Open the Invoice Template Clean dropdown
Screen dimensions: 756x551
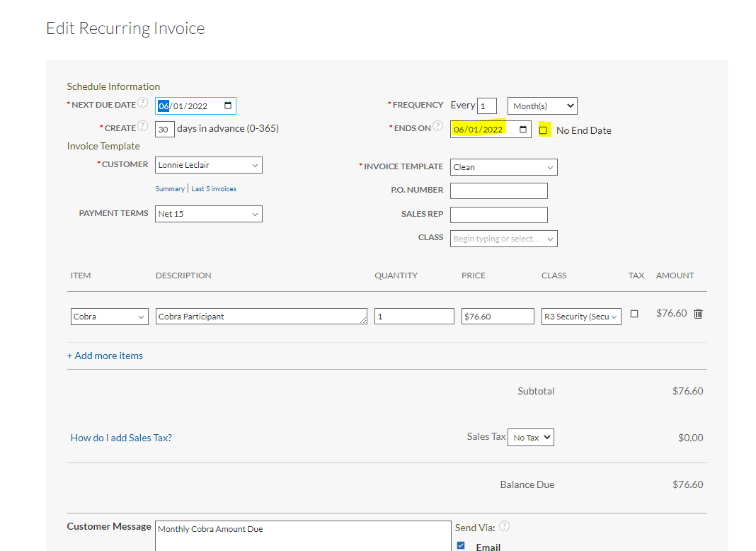tap(504, 167)
